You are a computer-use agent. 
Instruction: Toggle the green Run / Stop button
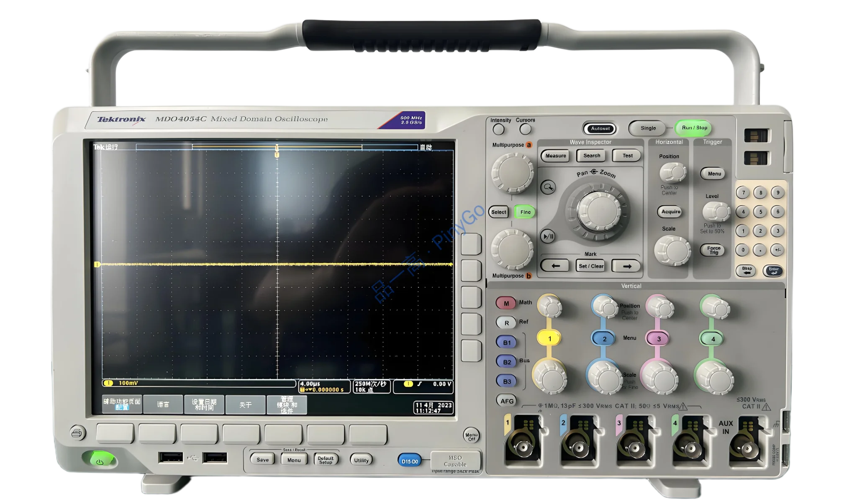tap(694, 128)
